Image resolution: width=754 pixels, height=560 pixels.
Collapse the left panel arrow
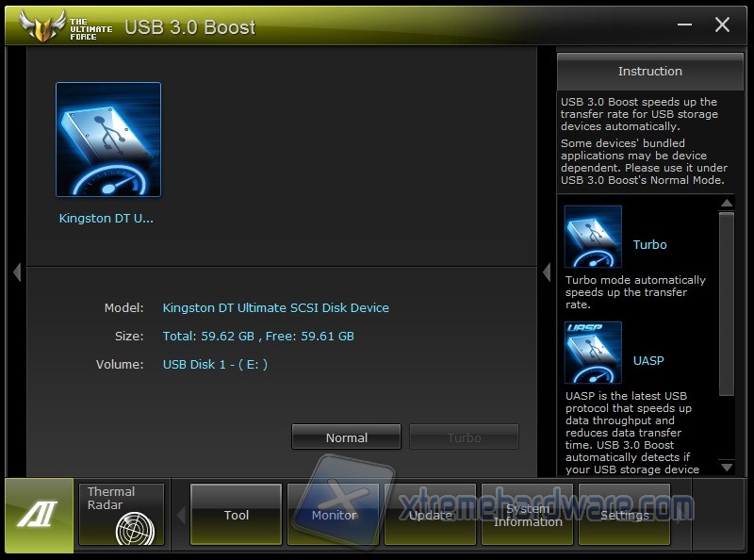click(x=17, y=272)
